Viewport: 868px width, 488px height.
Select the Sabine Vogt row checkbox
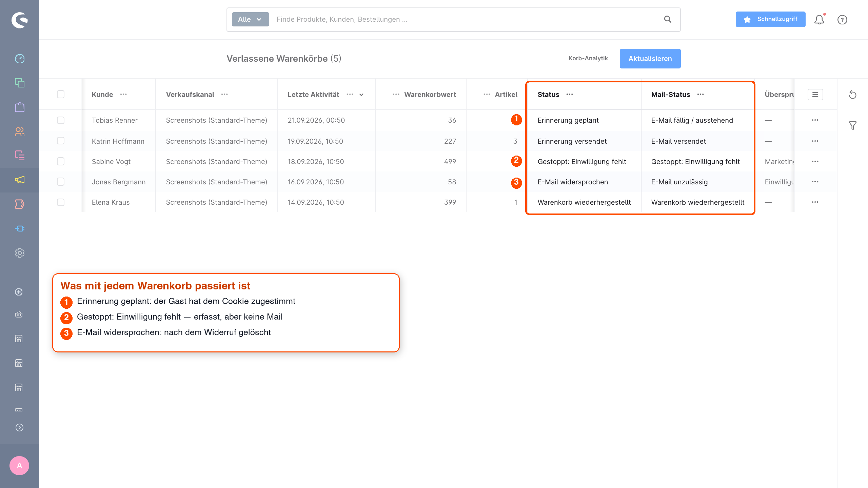(61, 161)
